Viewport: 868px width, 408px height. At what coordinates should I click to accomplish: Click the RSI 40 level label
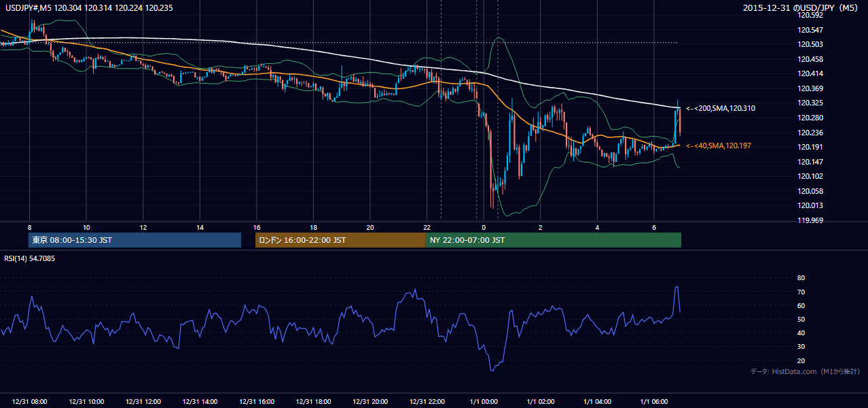[801, 333]
